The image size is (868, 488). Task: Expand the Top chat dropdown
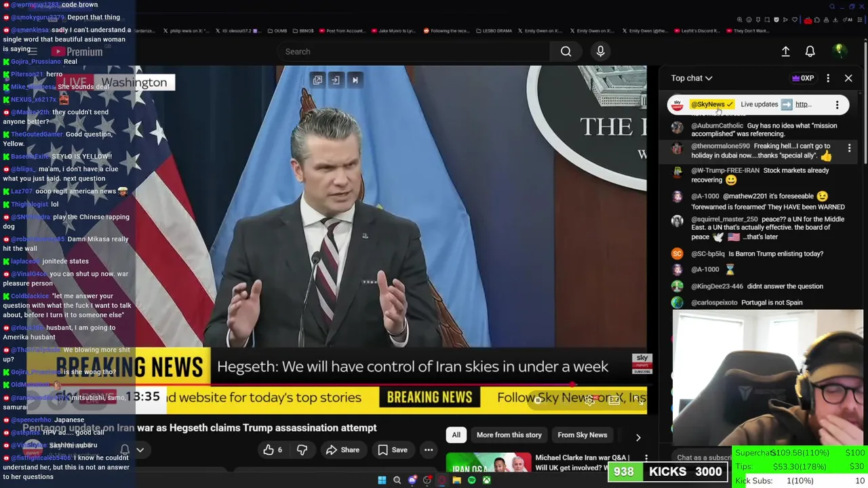(x=692, y=78)
